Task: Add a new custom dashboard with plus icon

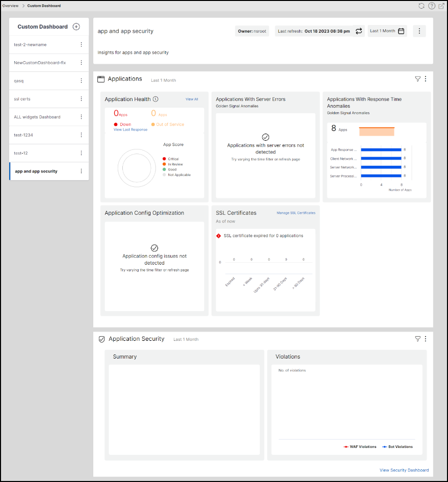Action: pos(76,27)
